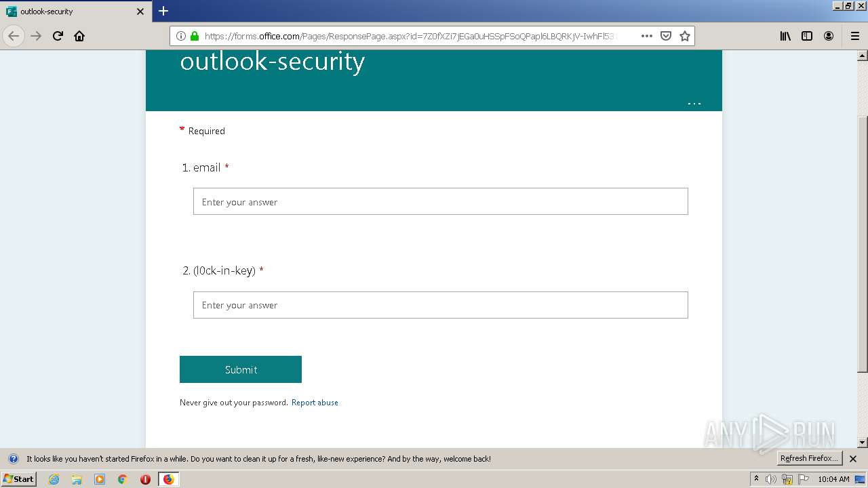Switch to the Firefox taskbar button
Image resolution: width=868 pixels, height=488 pixels.
click(169, 479)
